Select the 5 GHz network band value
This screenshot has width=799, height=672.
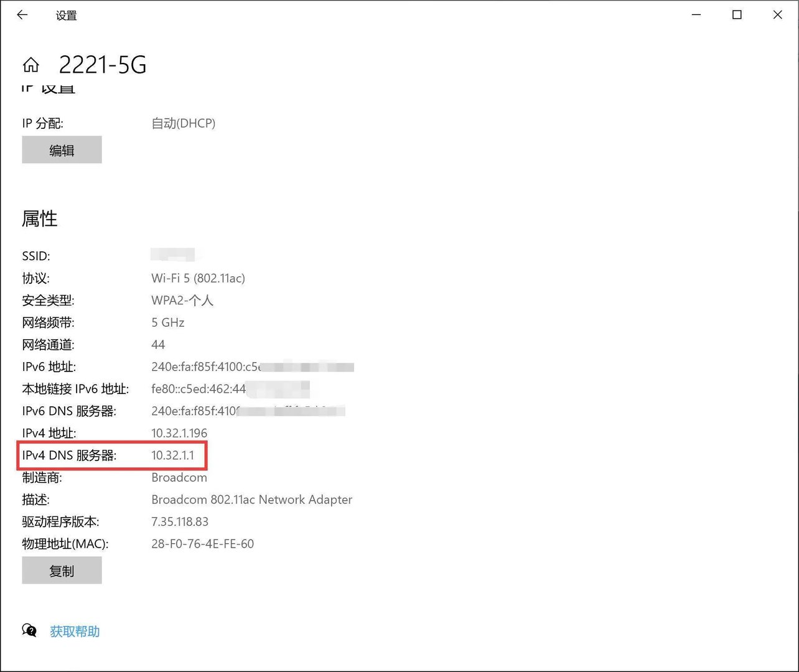pyautogui.click(x=167, y=322)
